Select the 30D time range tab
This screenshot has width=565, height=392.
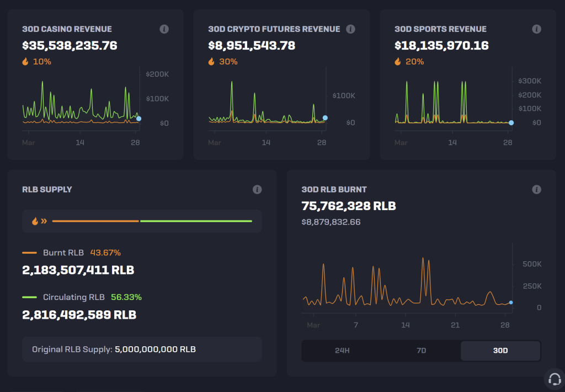[x=500, y=351]
